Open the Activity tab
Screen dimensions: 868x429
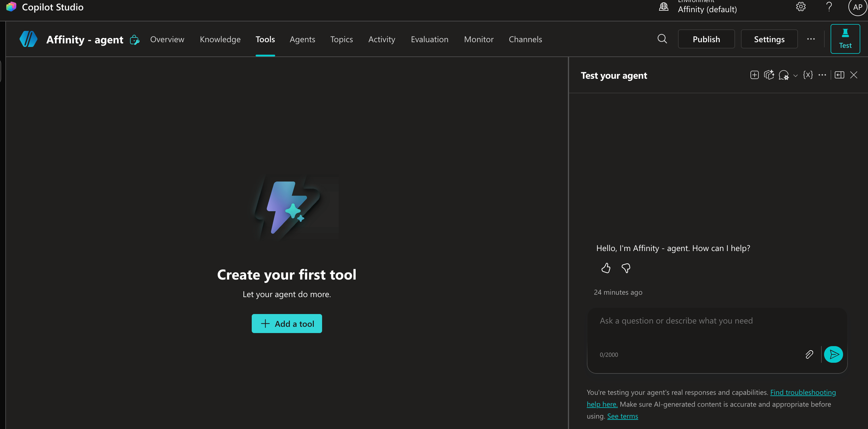(381, 39)
